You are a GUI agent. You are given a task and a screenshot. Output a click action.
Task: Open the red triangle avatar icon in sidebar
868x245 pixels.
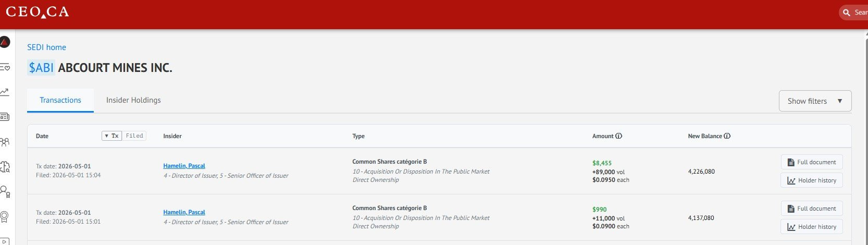pos(5,42)
